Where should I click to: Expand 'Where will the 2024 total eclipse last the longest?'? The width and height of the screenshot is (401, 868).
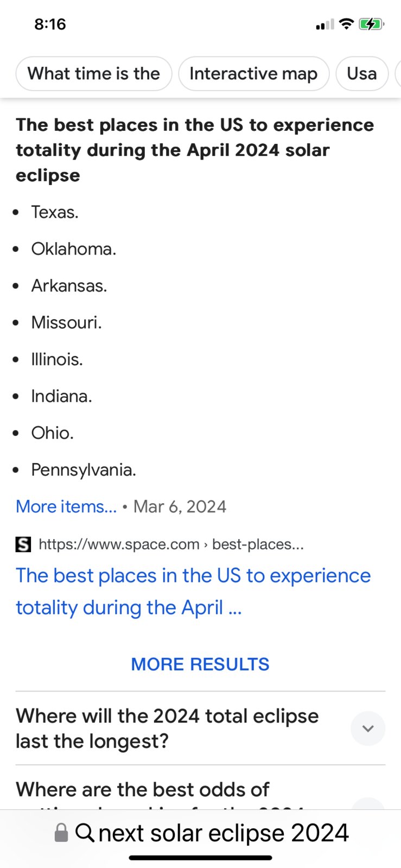(x=200, y=728)
